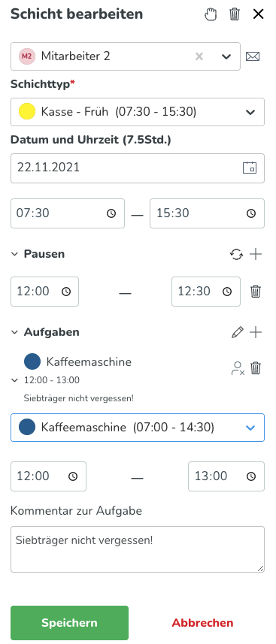
Task: Click the pencil icon in the Aufgaben row
Action: pyautogui.click(x=238, y=332)
